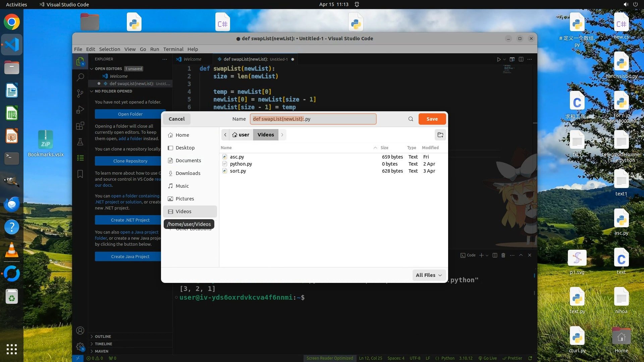Viewport: 644px width, 362px height.
Task: Select sort.py in the file list
Action: coord(238,171)
